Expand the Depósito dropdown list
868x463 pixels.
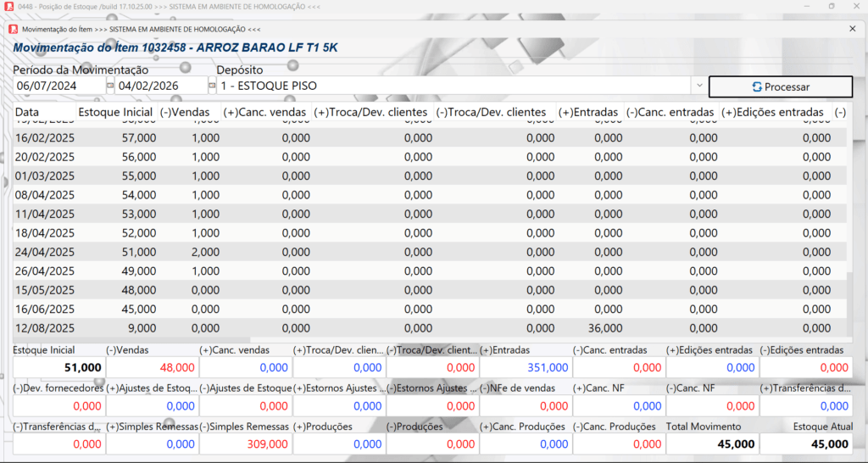coord(698,86)
